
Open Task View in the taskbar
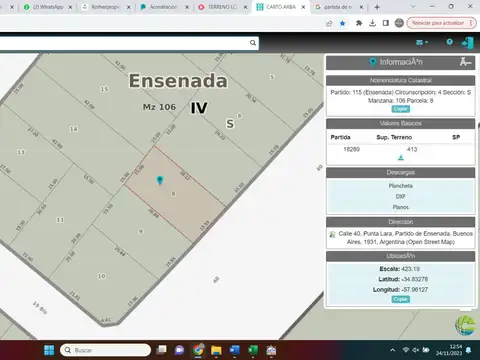tap(162, 350)
